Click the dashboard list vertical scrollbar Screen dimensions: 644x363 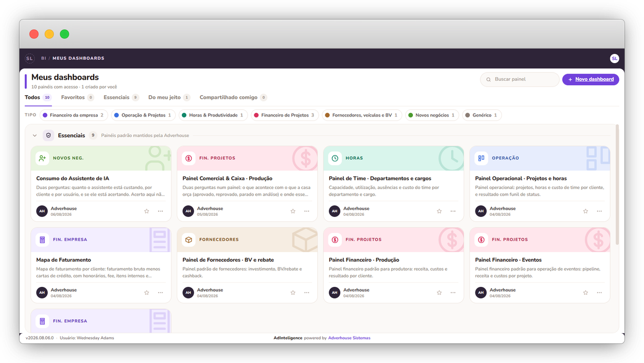[x=617, y=185]
